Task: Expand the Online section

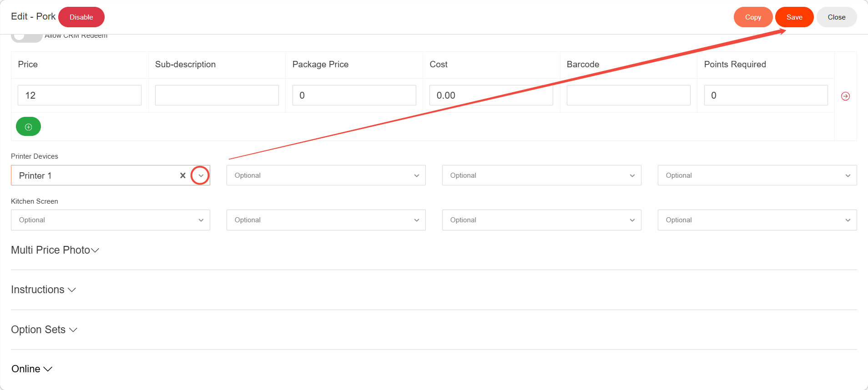Action: coord(32,369)
